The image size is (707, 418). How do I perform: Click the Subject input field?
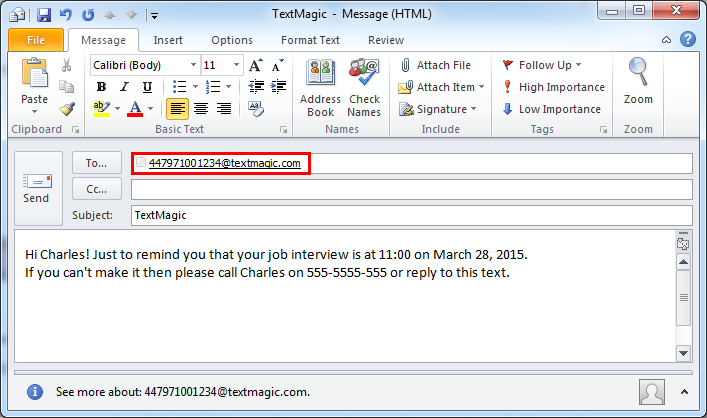tap(410, 215)
